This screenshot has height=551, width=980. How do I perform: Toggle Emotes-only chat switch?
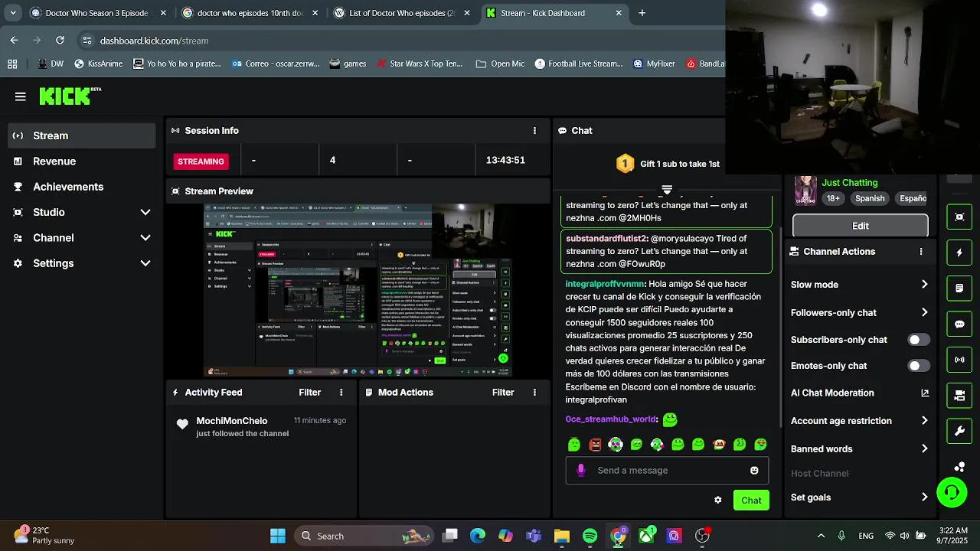(x=919, y=366)
